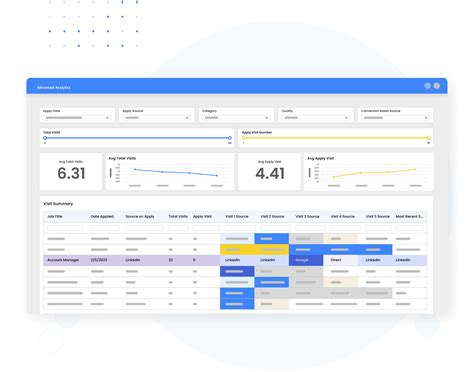Click left handle of Apply Visit Number slider
Screen dimensions: 474x372
pyautogui.click(x=244, y=138)
